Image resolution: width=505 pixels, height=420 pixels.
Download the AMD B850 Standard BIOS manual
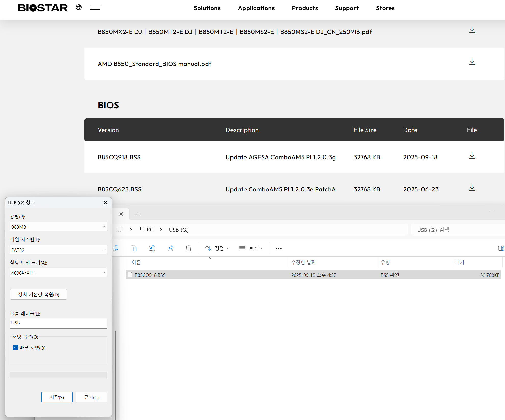pos(472,62)
